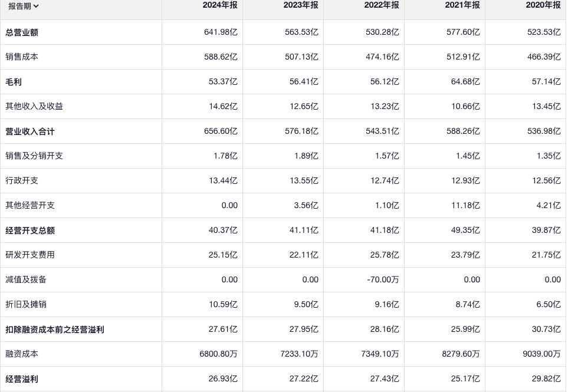
Task: Click the 营业收入合计 row label
Action: click(x=30, y=131)
